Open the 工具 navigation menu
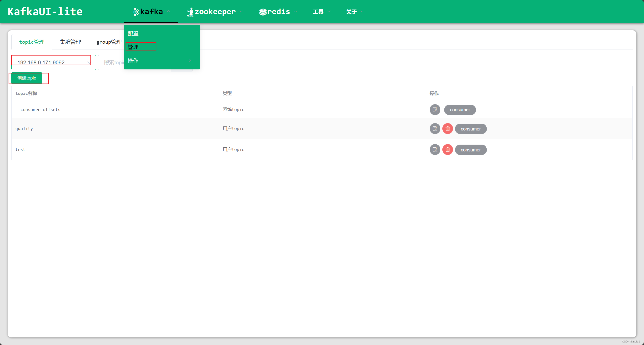 pos(322,12)
